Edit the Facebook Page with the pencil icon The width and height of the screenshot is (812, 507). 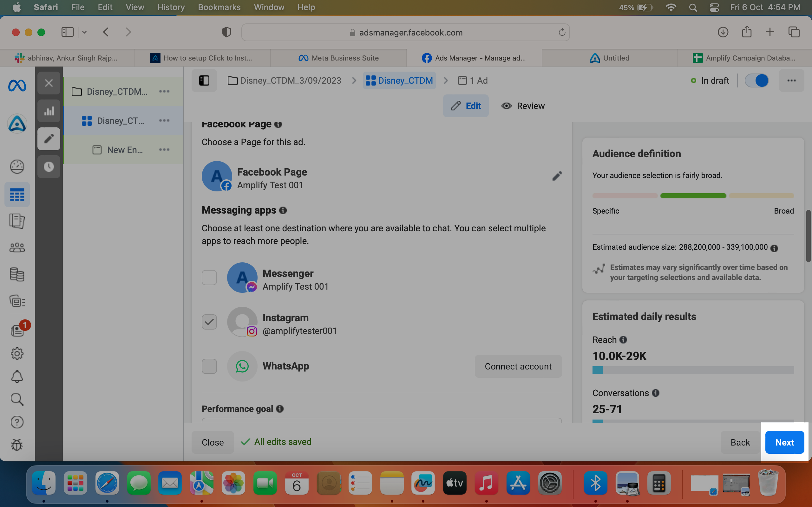coord(557,176)
